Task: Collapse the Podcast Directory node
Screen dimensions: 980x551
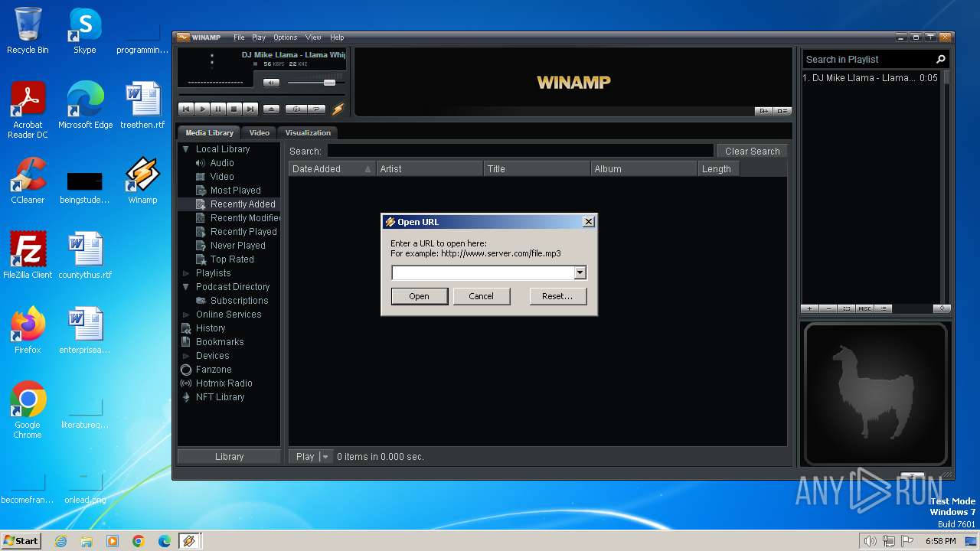Action: pos(185,287)
